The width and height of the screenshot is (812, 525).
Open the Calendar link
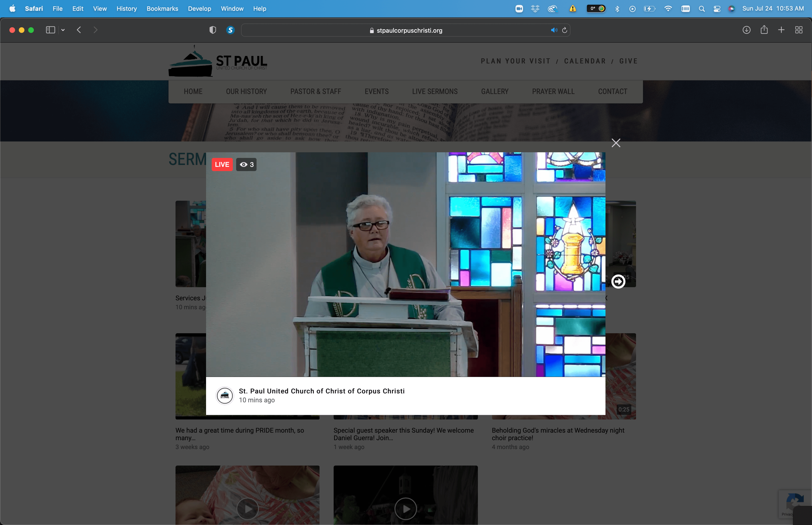(x=585, y=61)
